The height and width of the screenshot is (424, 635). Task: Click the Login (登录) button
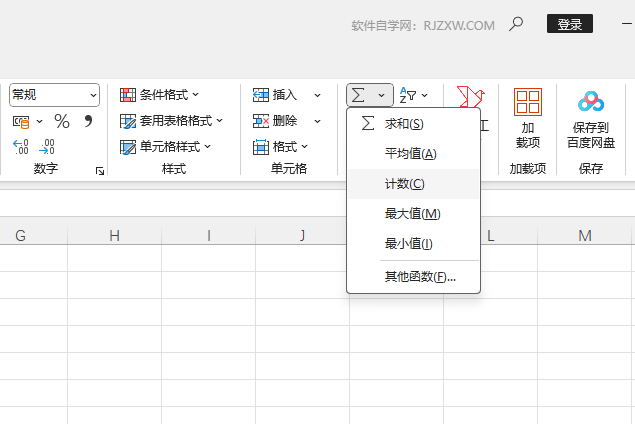point(569,24)
